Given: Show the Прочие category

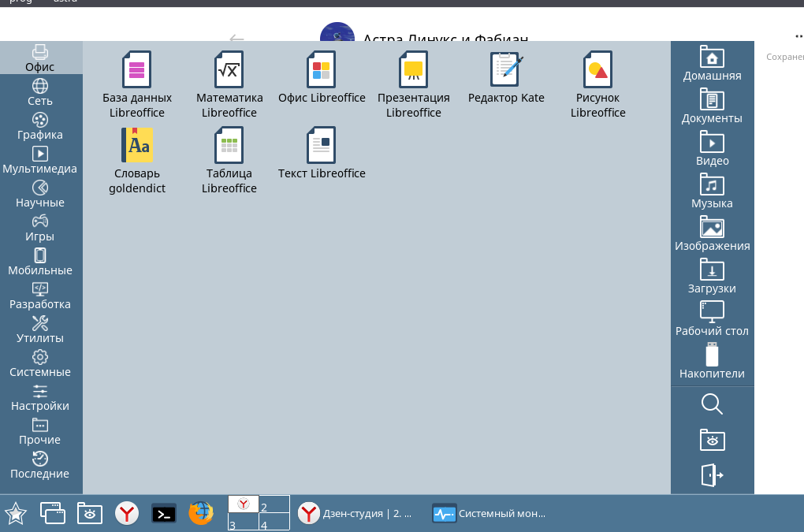Looking at the screenshot, I should 40,430.
